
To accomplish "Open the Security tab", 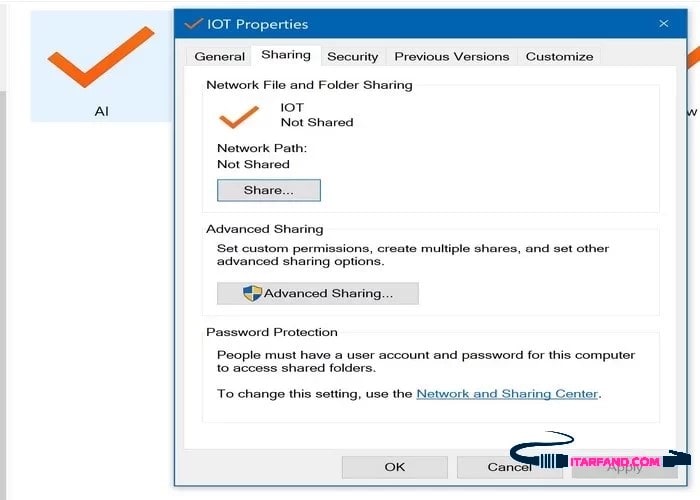I will (352, 57).
